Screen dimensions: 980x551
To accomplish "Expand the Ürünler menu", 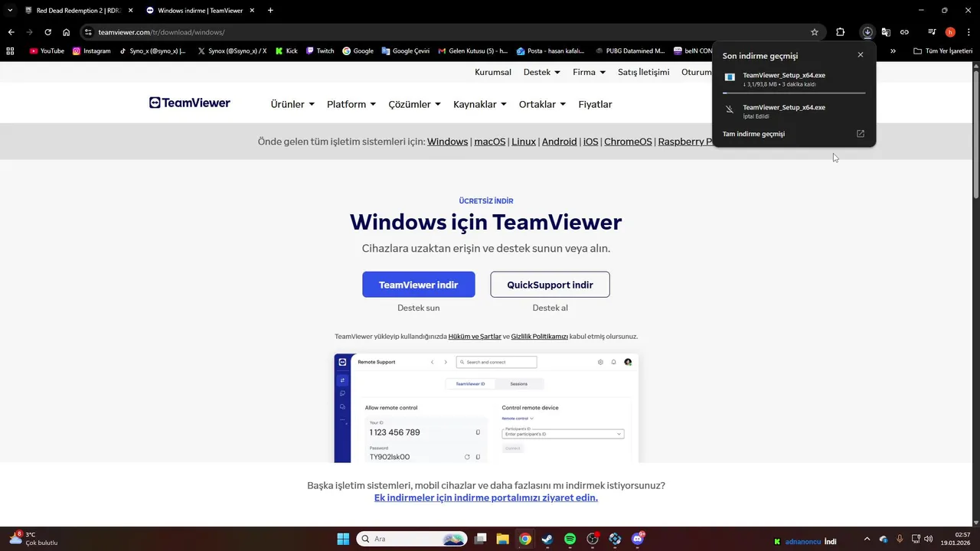I will click(x=292, y=104).
